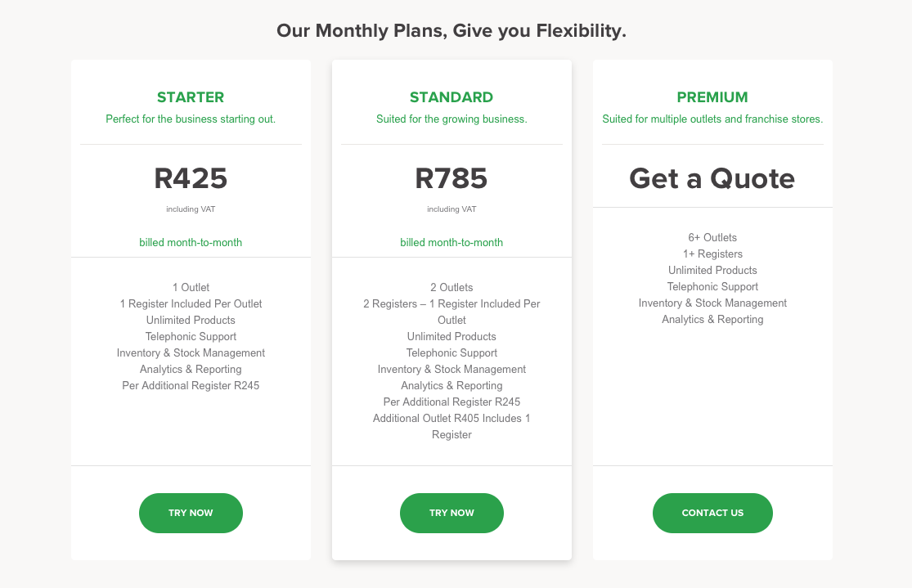The height and width of the screenshot is (588, 912).
Task: Click the '6+ Outlets' feature line
Action: click(x=712, y=237)
